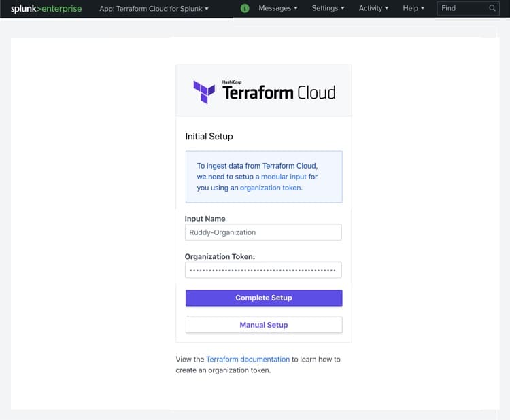Viewport: 510px width, 420px height.
Task: Click the Terraform Cloud logo banner
Action: (264, 90)
